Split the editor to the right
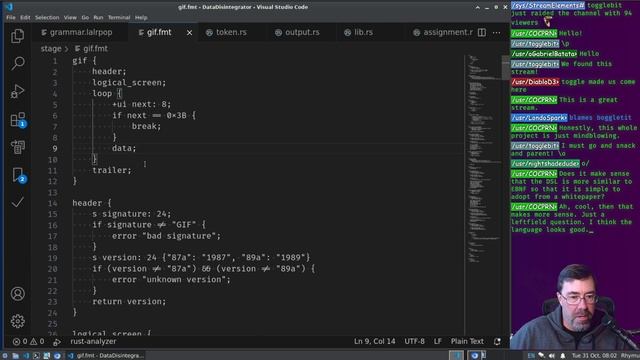This screenshot has width=640, height=360. (x=482, y=32)
